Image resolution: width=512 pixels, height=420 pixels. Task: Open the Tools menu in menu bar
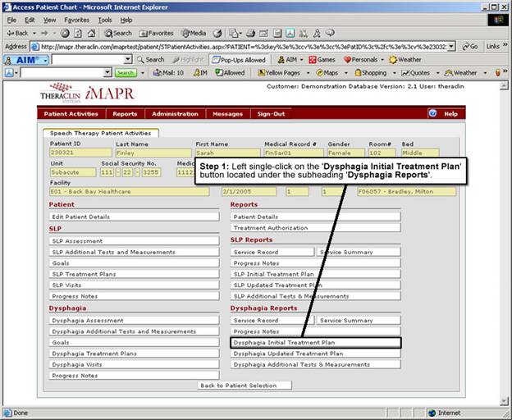104,20
